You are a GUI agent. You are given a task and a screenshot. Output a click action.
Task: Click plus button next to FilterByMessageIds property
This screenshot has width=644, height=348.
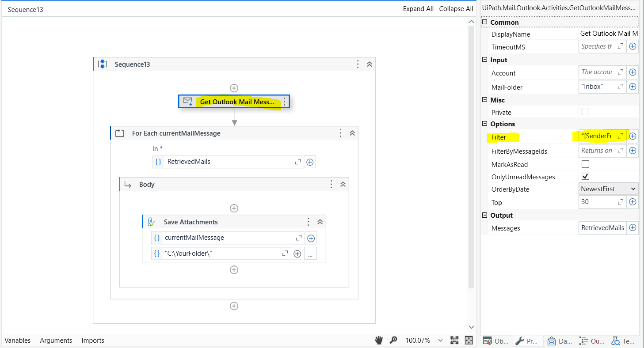[633, 151]
